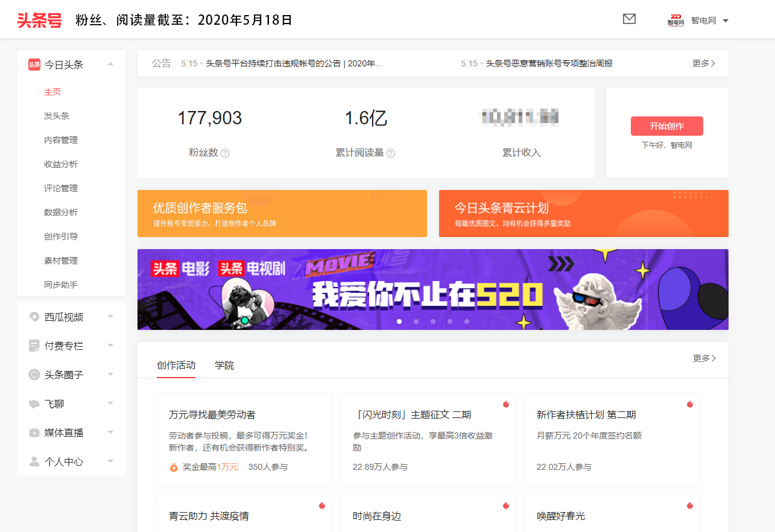Click the 头条圈子 sidebar icon
The image size is (775, 532).
34,375
